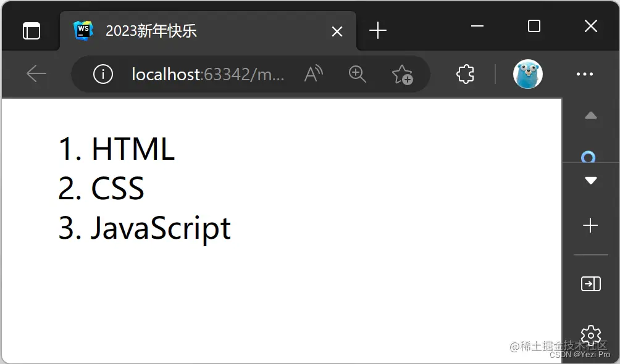
Task: Select the 2023新年快乐 browser tab
Action: click(208, 31)
